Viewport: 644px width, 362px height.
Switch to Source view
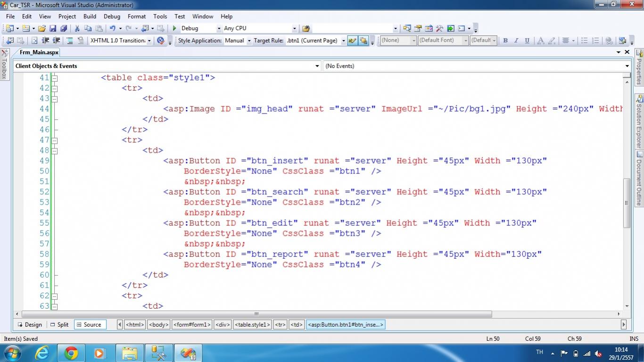pos(89,324)
